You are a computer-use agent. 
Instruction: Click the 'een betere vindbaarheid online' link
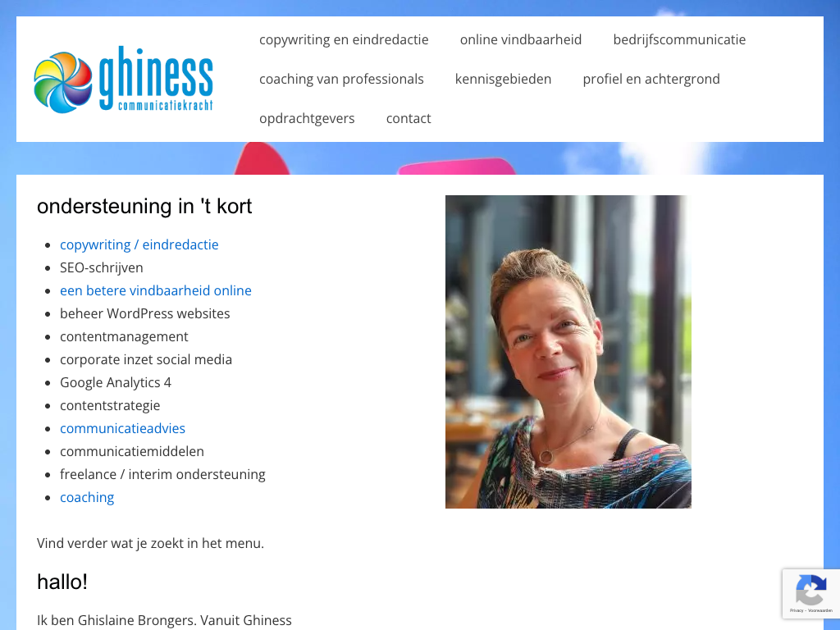click(x=156, y=291)
